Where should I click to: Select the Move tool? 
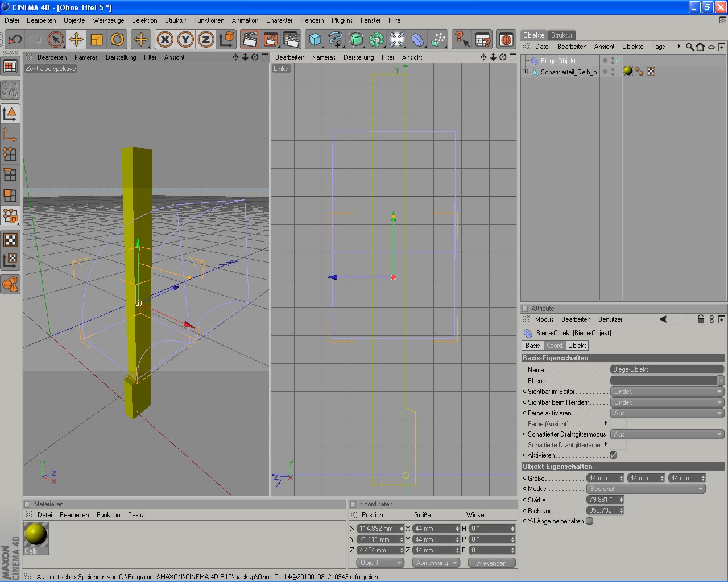76,39
